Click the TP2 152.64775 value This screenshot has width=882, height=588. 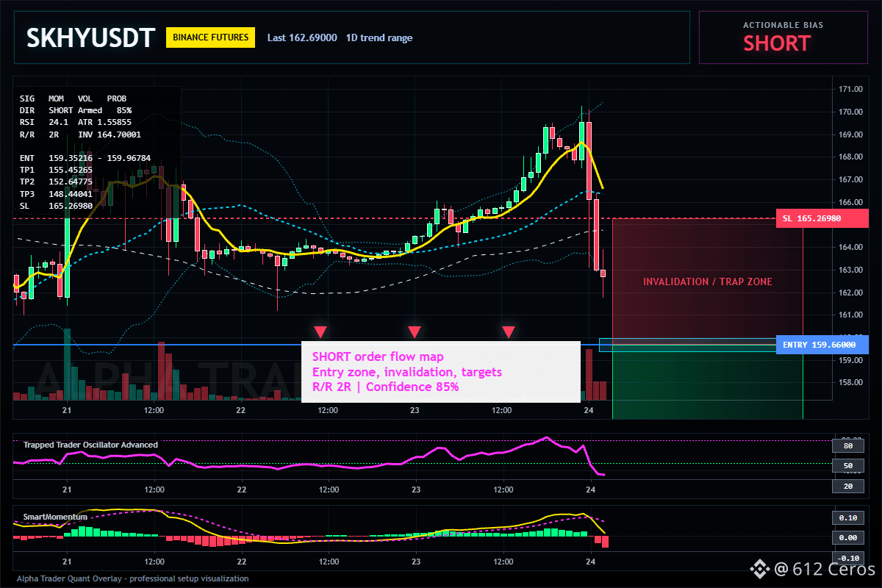(71, 182)
